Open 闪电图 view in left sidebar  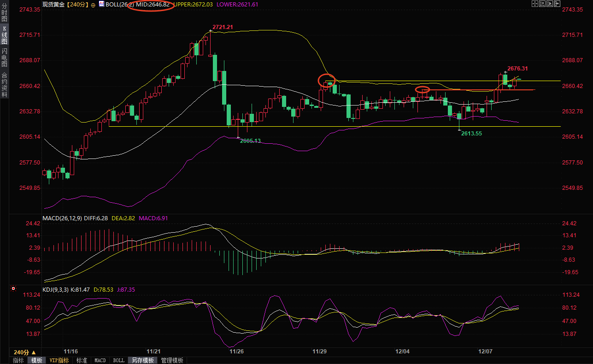pos(4,57)
